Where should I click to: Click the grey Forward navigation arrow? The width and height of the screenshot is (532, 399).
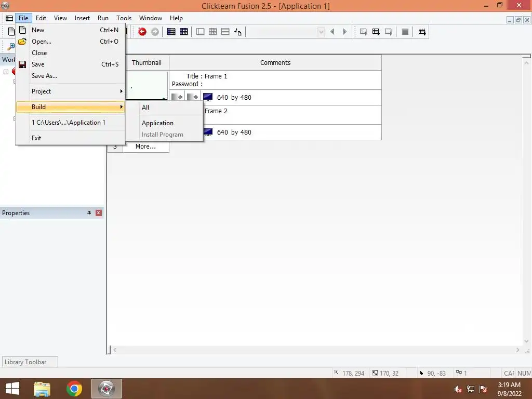click(x=155, y=32)
